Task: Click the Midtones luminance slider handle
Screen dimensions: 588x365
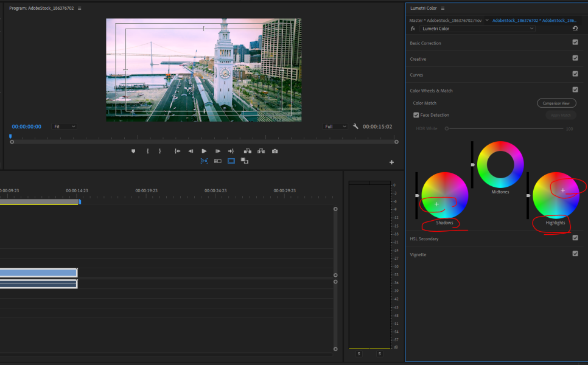Action: tap(472, 164)
